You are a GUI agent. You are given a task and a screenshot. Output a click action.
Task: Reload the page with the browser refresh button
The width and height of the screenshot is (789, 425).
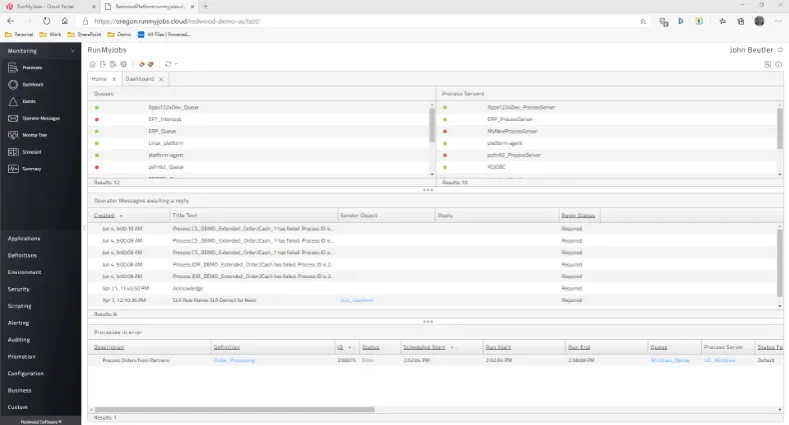[x=46, y=21]
